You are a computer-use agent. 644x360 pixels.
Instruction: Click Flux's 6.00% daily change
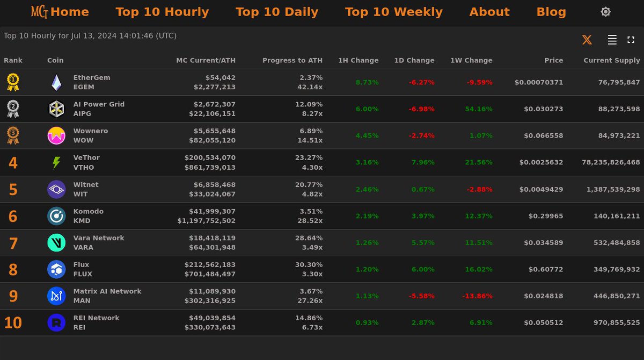point(423,269)
